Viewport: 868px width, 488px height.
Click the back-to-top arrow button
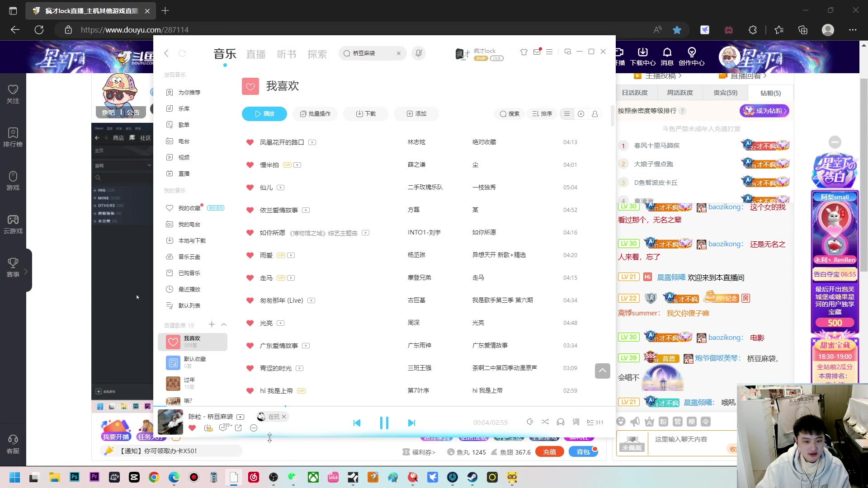point(603,371)
